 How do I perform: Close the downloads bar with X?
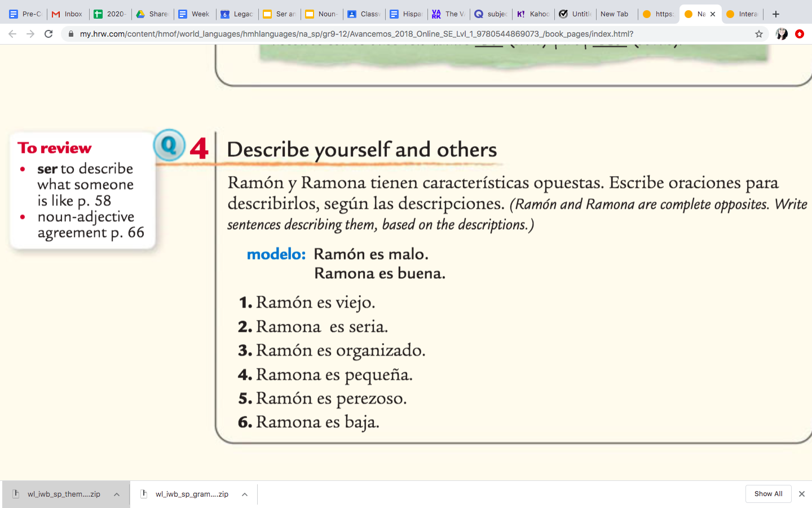801,494
